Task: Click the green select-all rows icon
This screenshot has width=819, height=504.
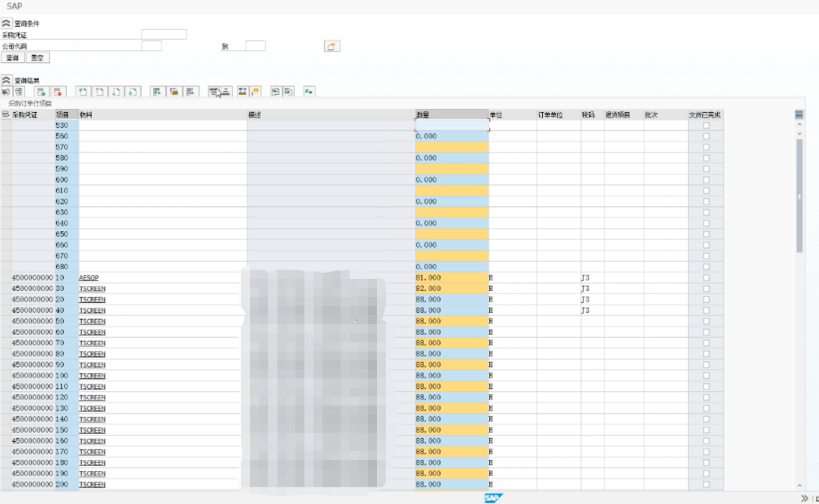Action: click(x=157, y=92)
